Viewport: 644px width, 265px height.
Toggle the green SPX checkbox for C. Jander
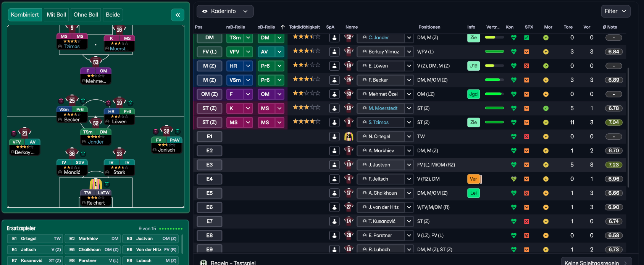pyautogui.click(x=526, y=38)
